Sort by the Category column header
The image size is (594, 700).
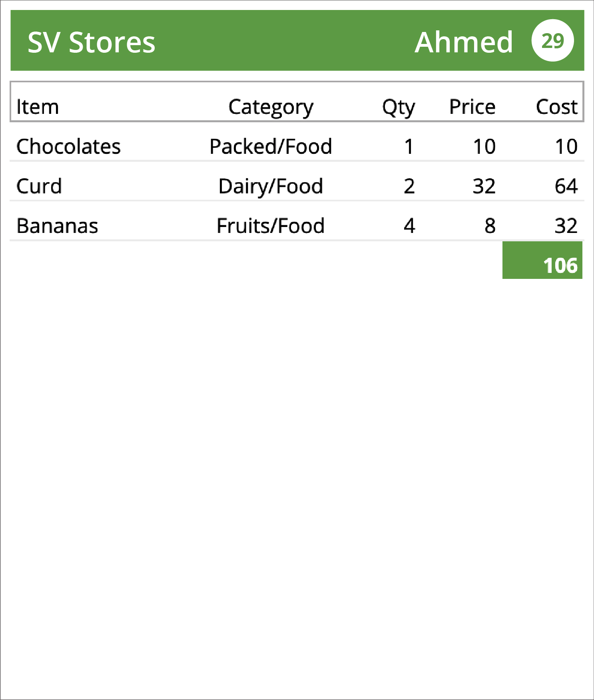(271, 108)
